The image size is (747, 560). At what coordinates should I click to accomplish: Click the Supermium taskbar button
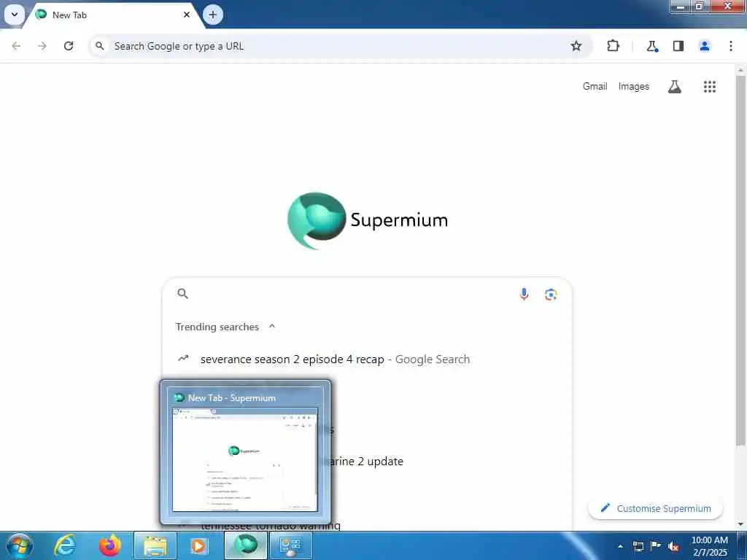tap(246, 545)
